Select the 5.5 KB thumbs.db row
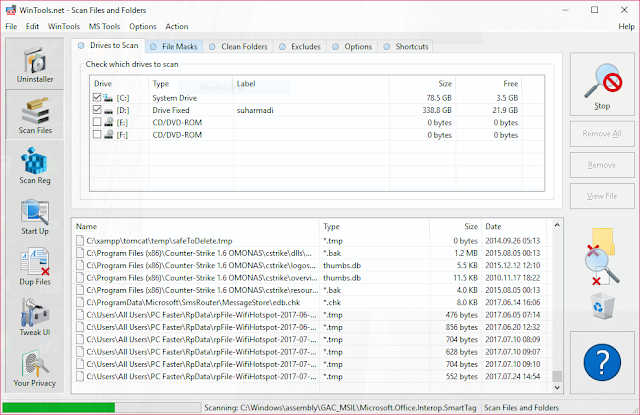The height and width of the screenshot is (415, 640). [x=312, y=265]
